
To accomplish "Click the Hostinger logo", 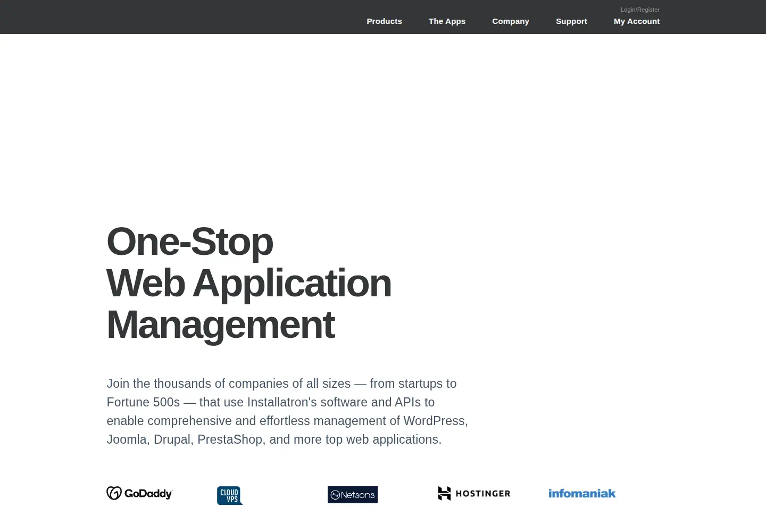I will coord(474,493).
